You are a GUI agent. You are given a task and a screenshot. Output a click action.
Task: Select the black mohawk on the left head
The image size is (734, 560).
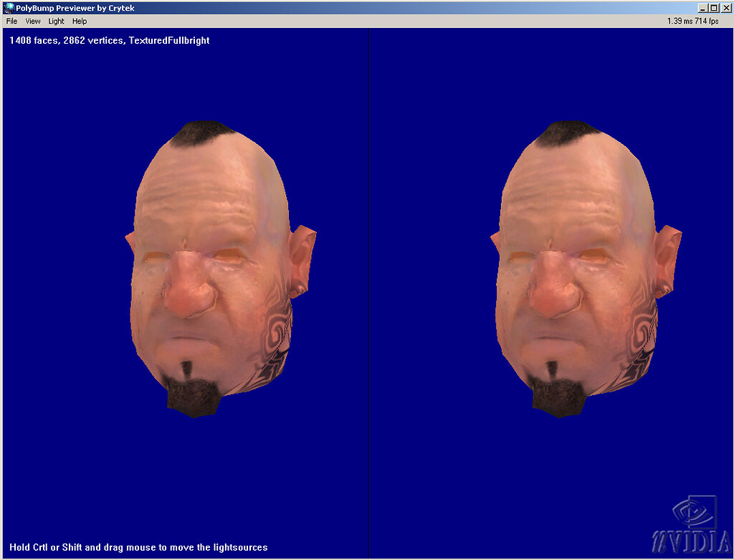(x=201, y=133)
